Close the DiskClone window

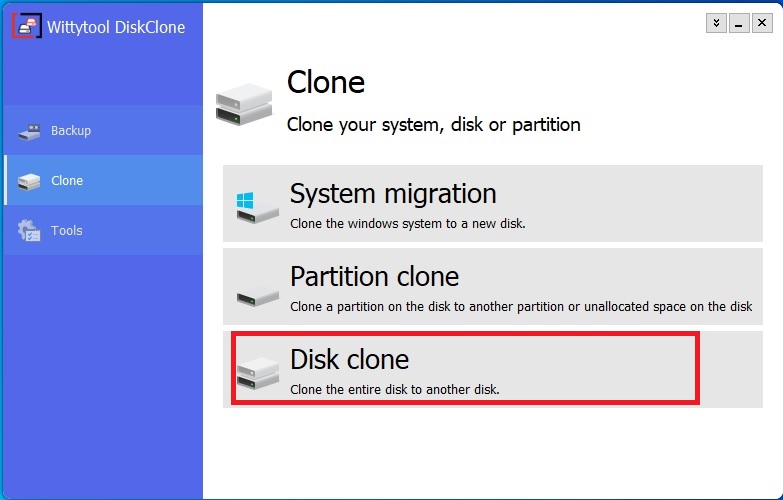(762, 23)
